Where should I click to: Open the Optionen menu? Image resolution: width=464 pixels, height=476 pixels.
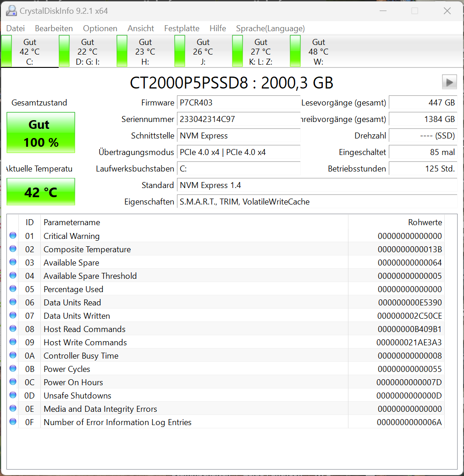(x=100, y=28)
